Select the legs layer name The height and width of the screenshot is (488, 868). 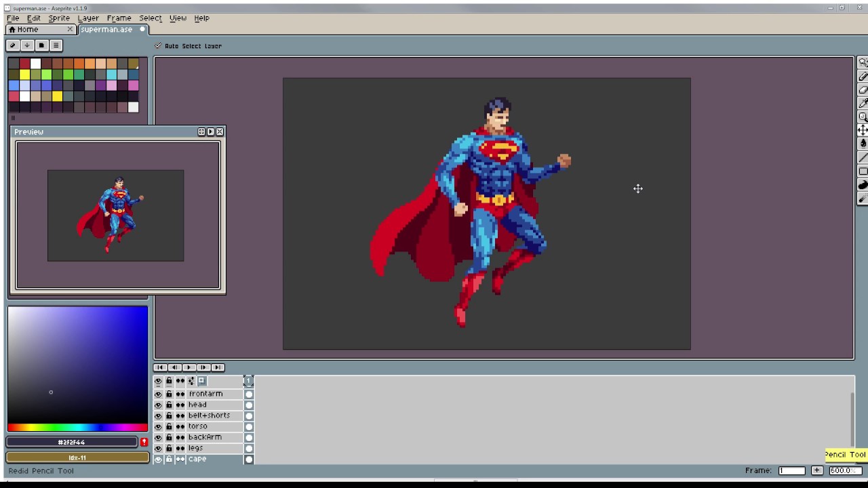[195, 448]
